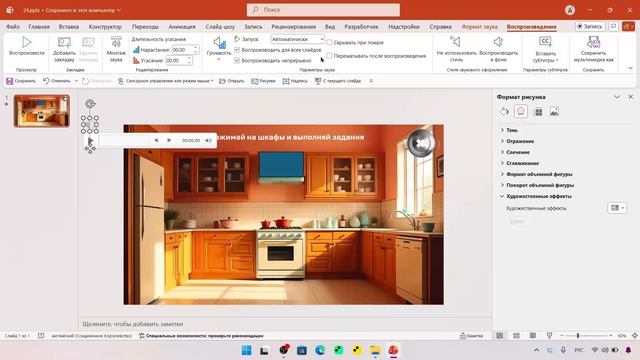Click the move back button on audio bar
This screenshot has height=360, width=640.
point(156,140)
